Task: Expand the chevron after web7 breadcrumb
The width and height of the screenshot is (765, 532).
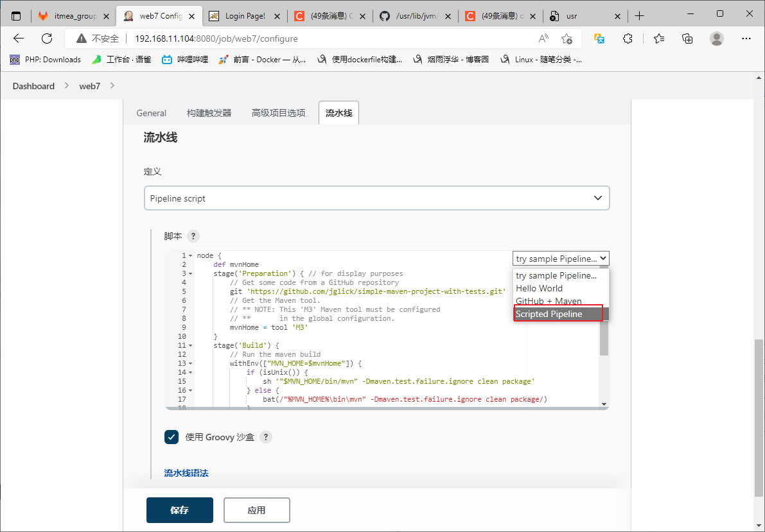Action: 112,86
